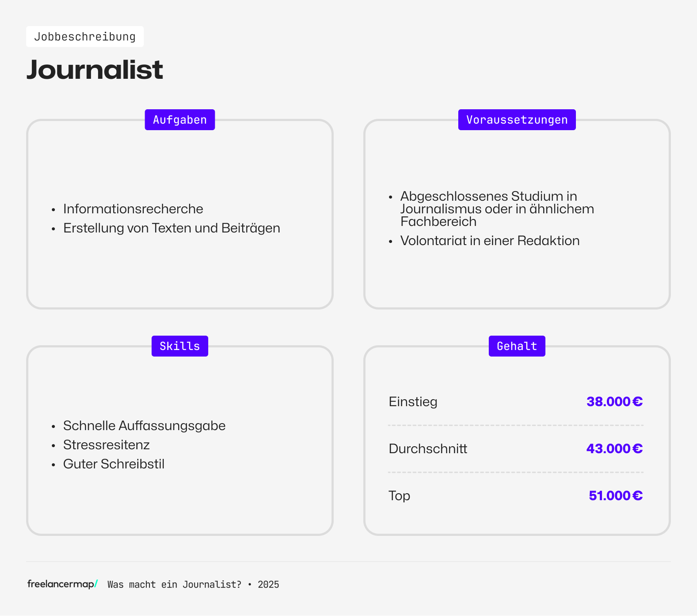Select the Gehalt badge
The width and height of the screenshot is (697, 616).
(x=517, y=346)
